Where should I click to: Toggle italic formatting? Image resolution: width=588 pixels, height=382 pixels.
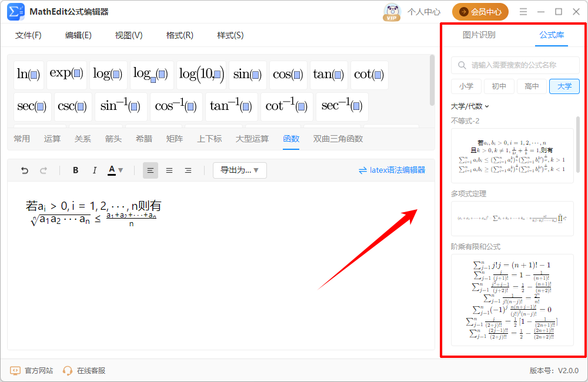(x=95, y=170)
